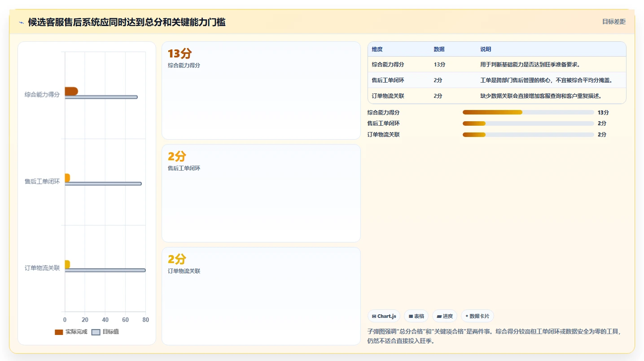
Task: Click the 售后工单闭环 target bar in chart
Action: point(103,184)
